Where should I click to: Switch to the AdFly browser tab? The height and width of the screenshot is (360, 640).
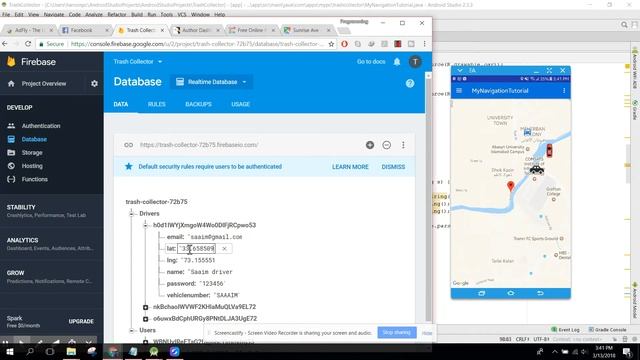tap(28, 30)
